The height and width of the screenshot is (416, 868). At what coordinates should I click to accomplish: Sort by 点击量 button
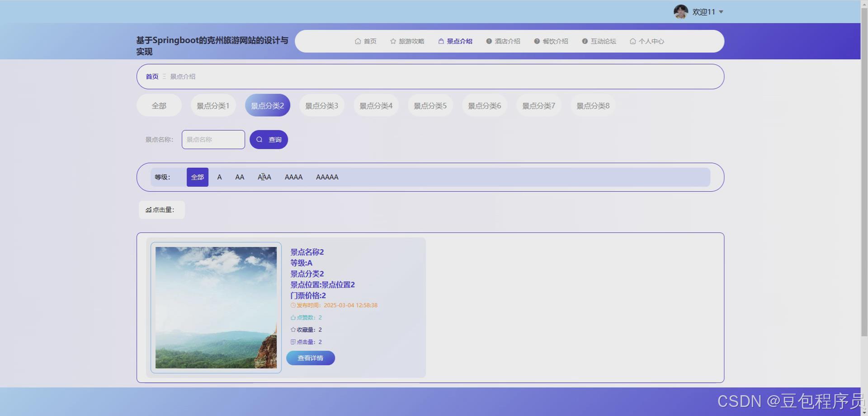pyautogui.click(x=162, y=210)
